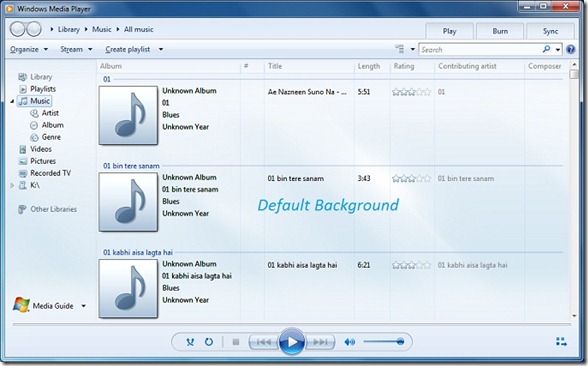Sort by the Title column header

(275, 66)
